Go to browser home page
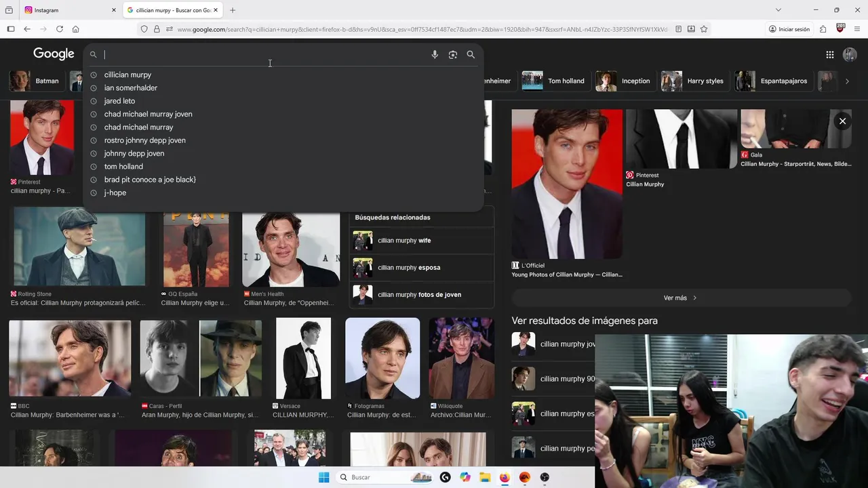This screenshot has width=868, height=488. (76, 29)
